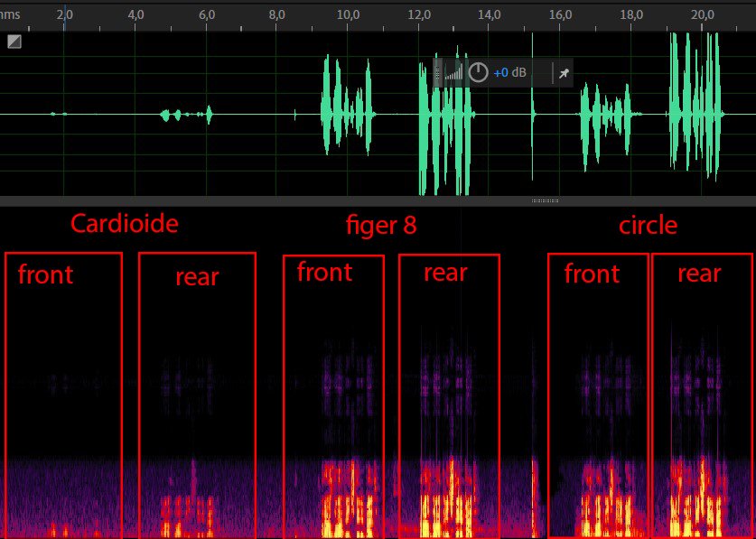Click the pin icon on the gain HUD

(564, 73)
